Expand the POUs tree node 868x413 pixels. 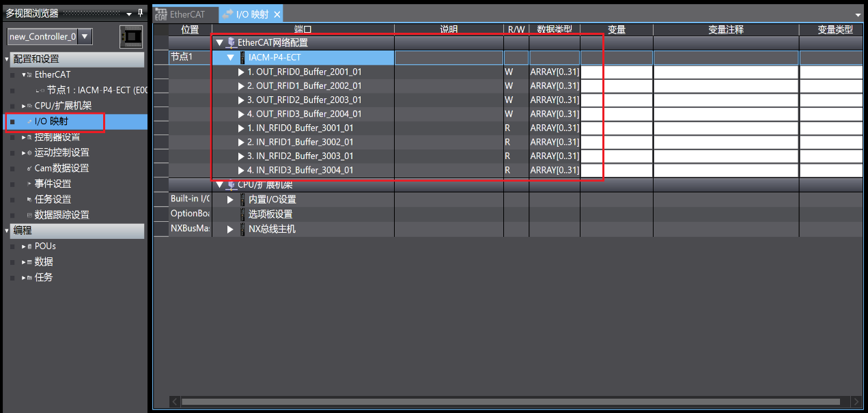(x=23, y=246)
